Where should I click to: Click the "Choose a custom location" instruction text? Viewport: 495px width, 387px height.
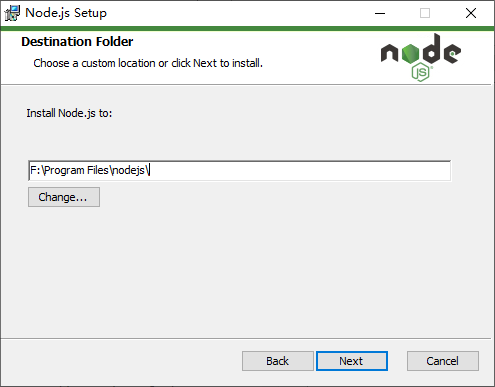[94, 63]
